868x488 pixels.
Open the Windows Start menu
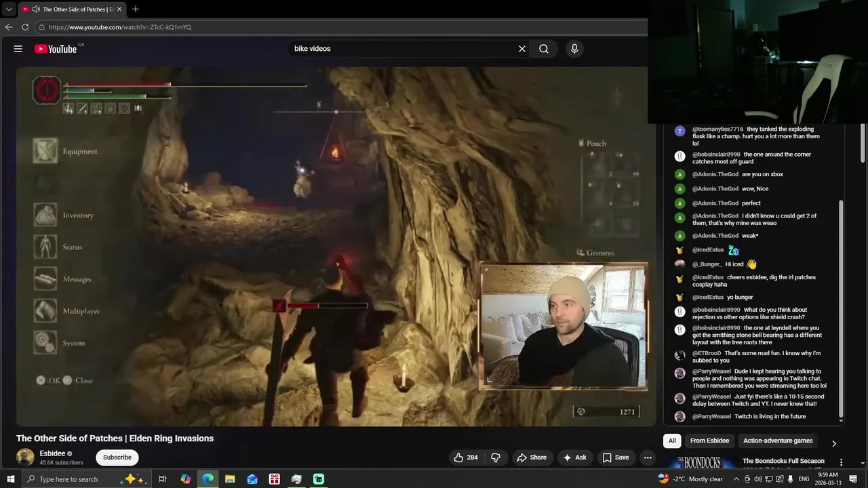tap(11, 479)
